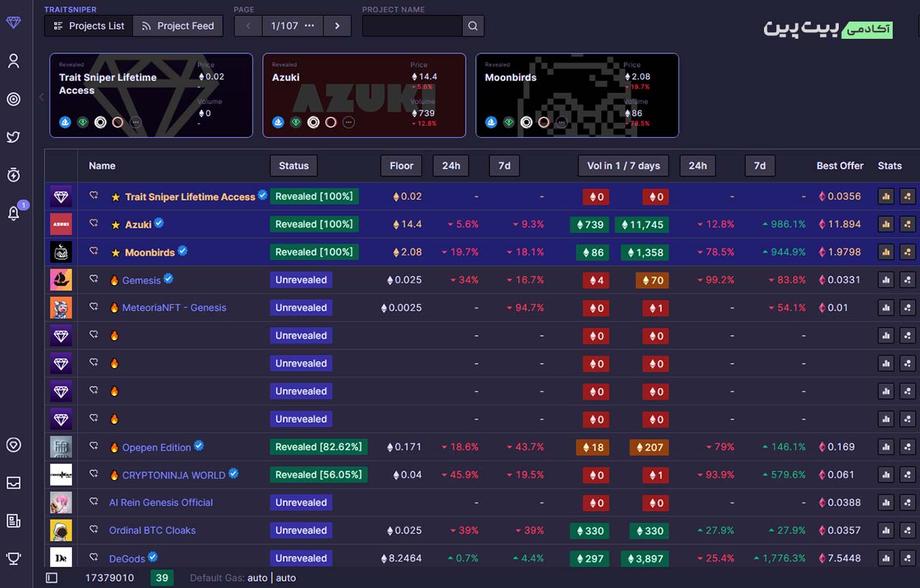Screen dimensions: 920x588
Task: Click the block number 17379010
Action: click(x=110, y=578)
